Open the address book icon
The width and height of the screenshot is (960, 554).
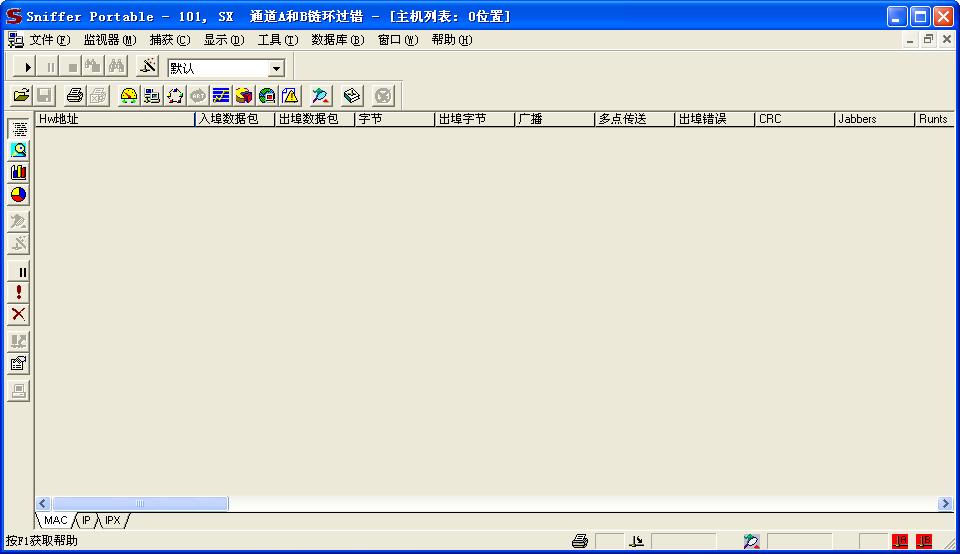click(x=352, y=95)
